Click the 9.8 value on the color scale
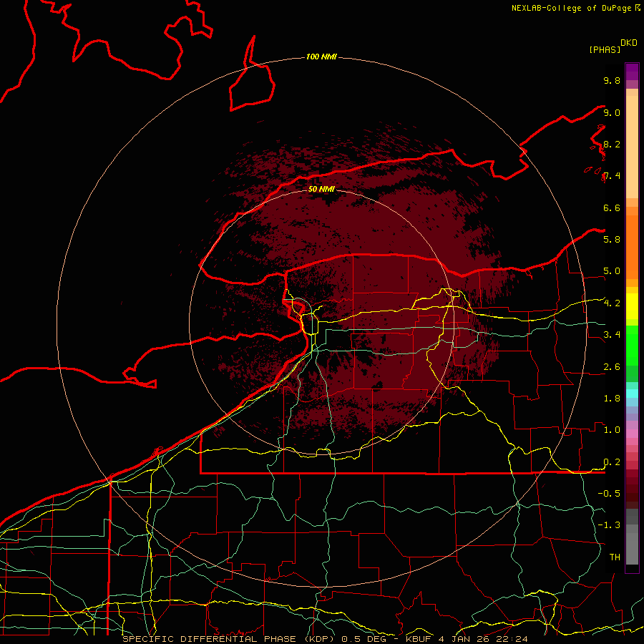The height and width of the screenshot is (644, 644). coord(612,80)
